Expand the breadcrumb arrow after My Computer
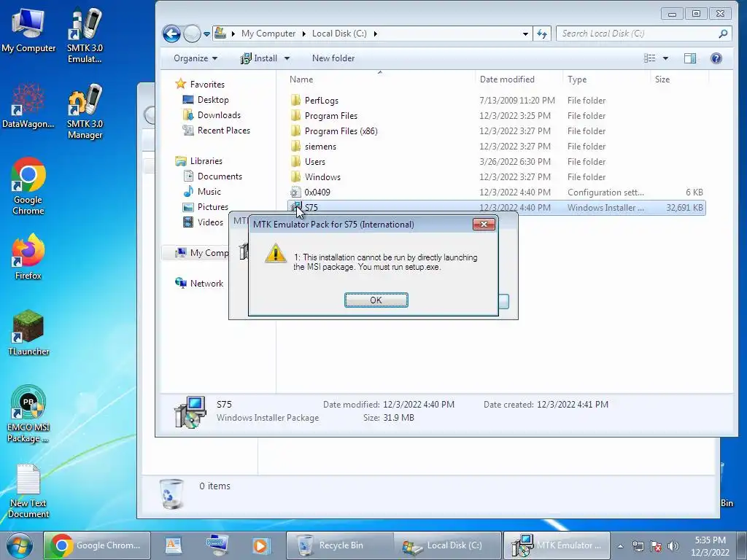This screenshot has width=747, height=560. tap(303, 34)
